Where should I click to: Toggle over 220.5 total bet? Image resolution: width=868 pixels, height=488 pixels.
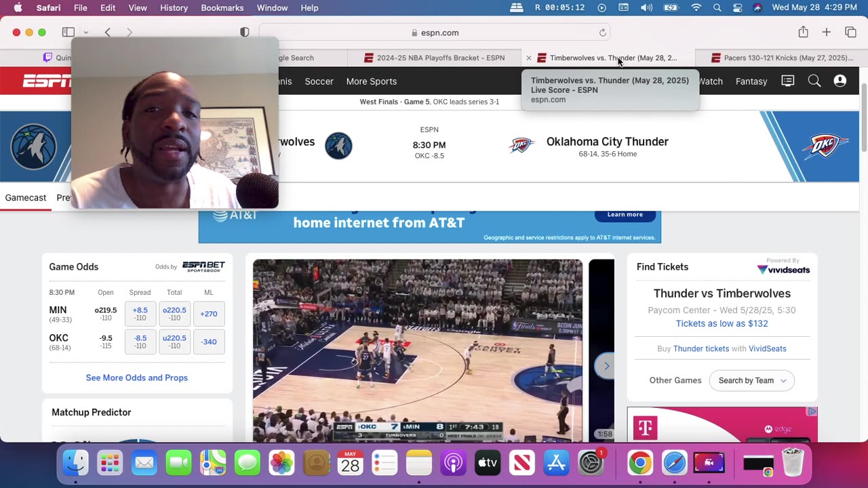174,314
